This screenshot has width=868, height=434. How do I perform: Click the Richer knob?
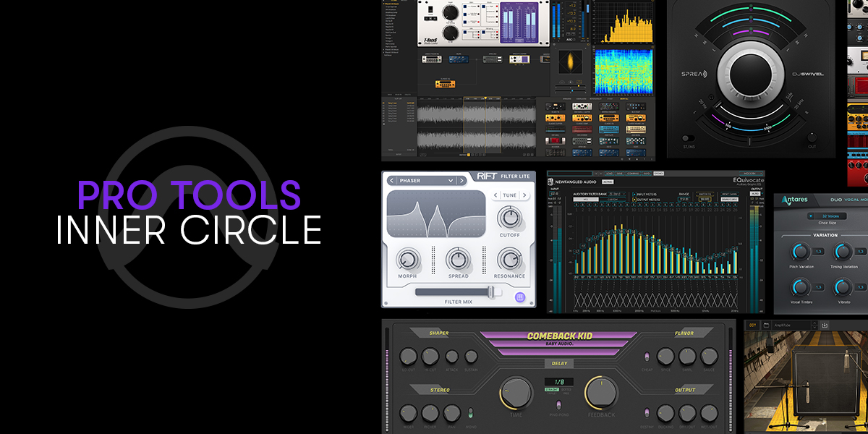[430, 413]
